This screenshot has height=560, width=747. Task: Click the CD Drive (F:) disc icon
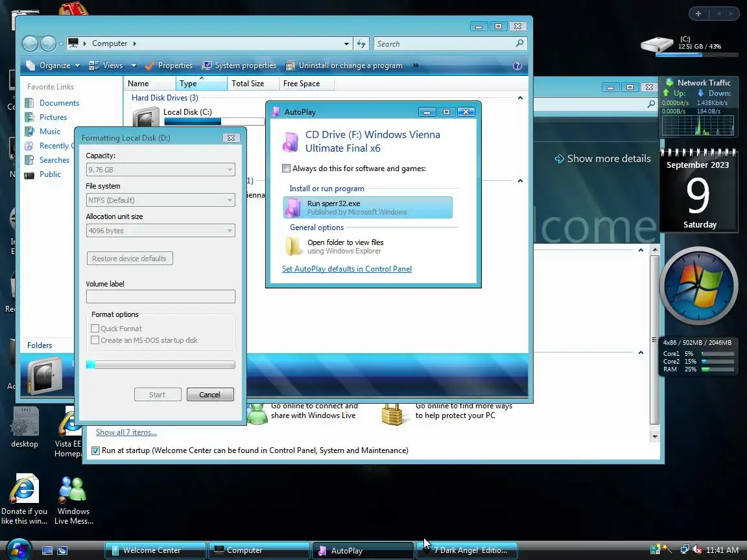290,141
